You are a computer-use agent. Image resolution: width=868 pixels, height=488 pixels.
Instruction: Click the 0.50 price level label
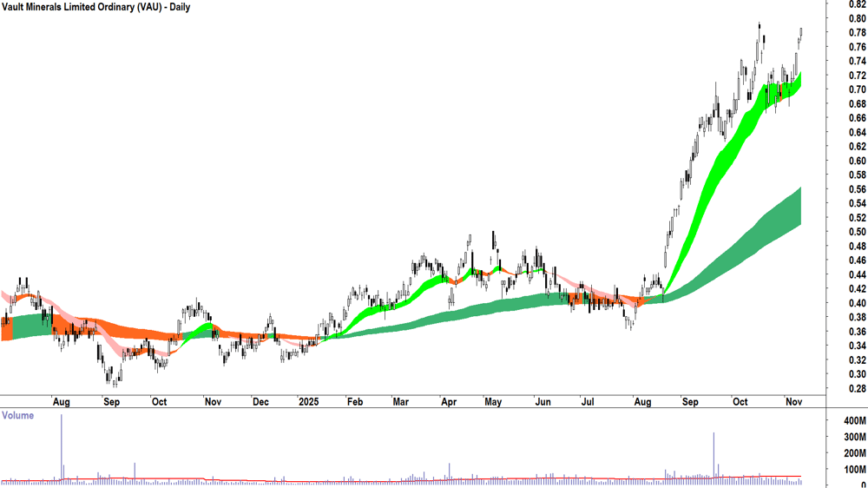857,232
